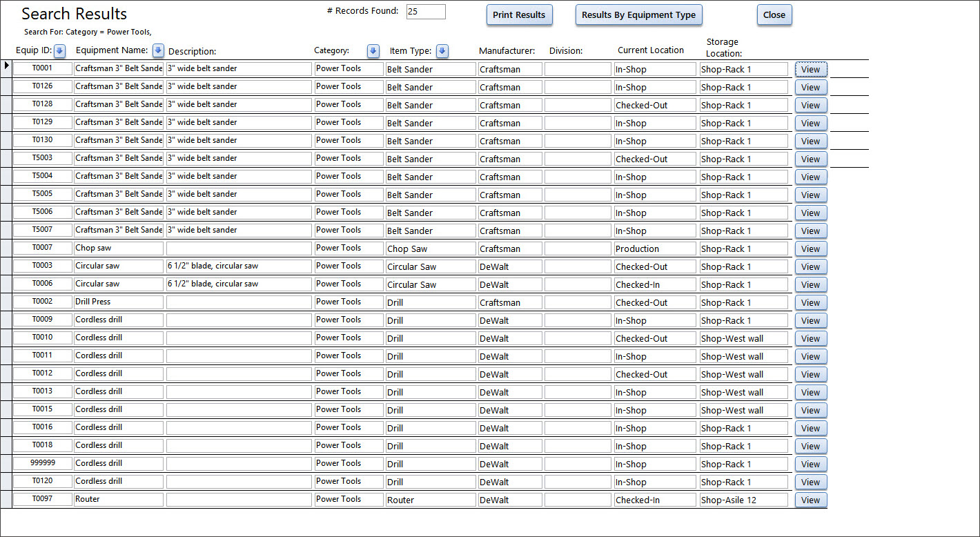This screenshot has height=537, width=980.
Task: View record T5007
Action: point(811,231)
